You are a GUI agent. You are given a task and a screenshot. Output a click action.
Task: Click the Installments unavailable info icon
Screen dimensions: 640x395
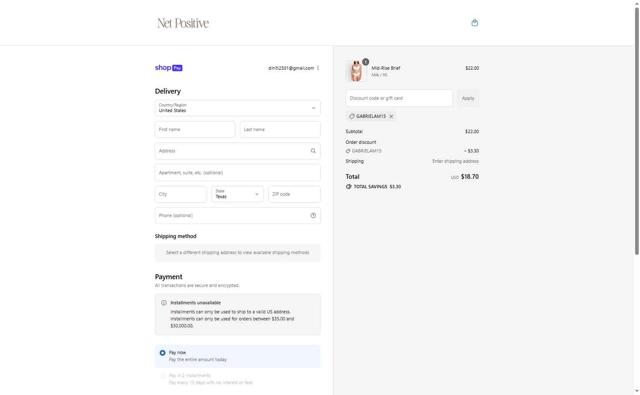pyautogui.click(x=164, y=303)
